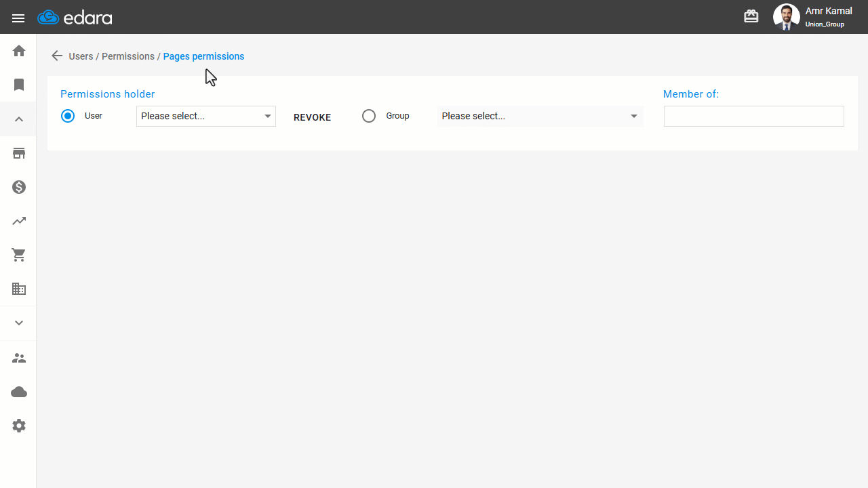Open the Group 'Please select...' dropdown
Image resolution: width=868 pixels, height=488 pixels.
click(x=540, y=116)
